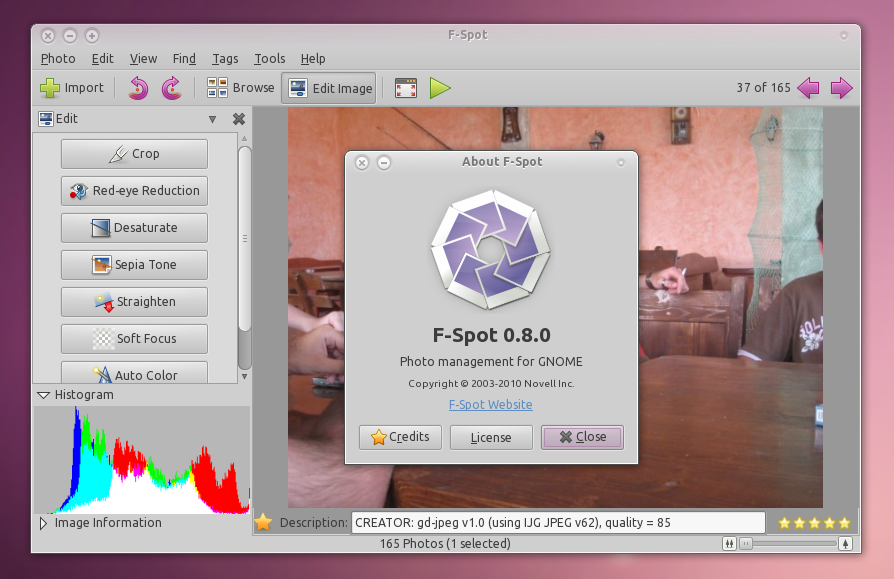Image resolution: width=894 pixels, height=579 pixels.
Task: Select the Crop tool
Action: (x=135, y=154)
